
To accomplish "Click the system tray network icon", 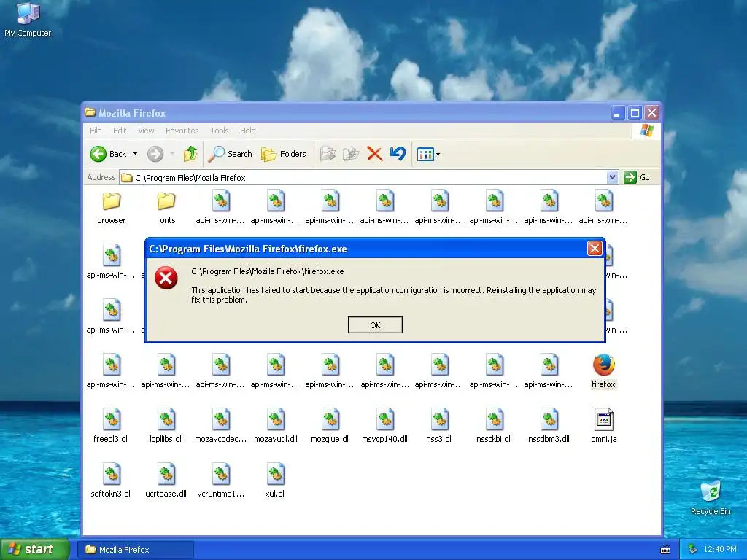I will tap(692, 550).
